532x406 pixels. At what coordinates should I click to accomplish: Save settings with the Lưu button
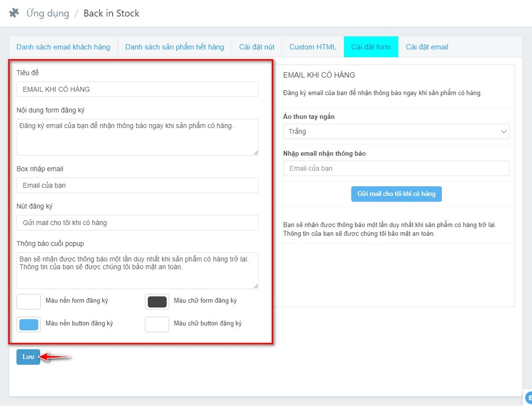tap(28, 357)
